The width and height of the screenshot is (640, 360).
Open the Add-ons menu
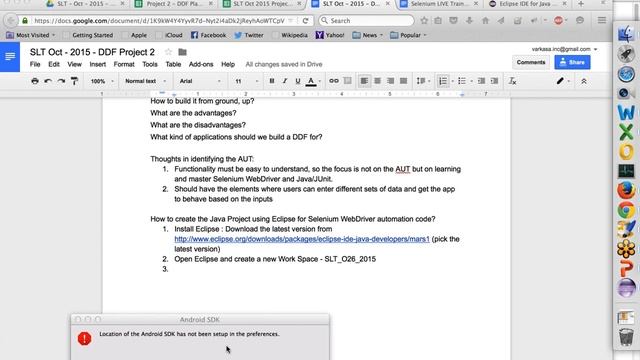pos(201,64)
